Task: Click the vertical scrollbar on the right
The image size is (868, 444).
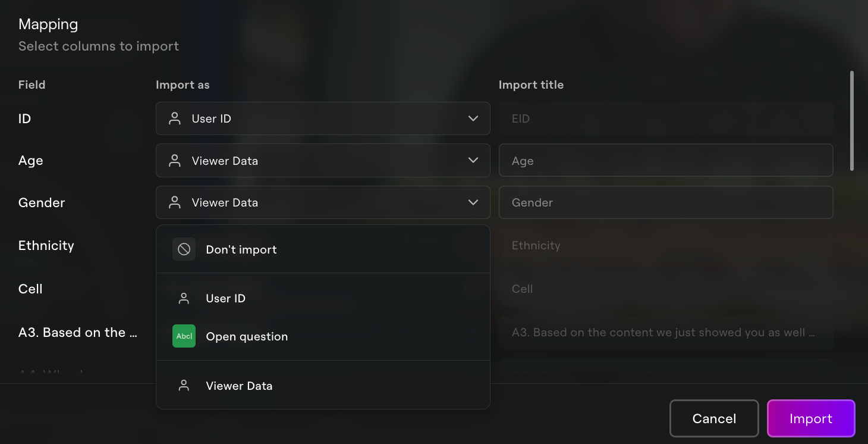Action: point(852,121)
